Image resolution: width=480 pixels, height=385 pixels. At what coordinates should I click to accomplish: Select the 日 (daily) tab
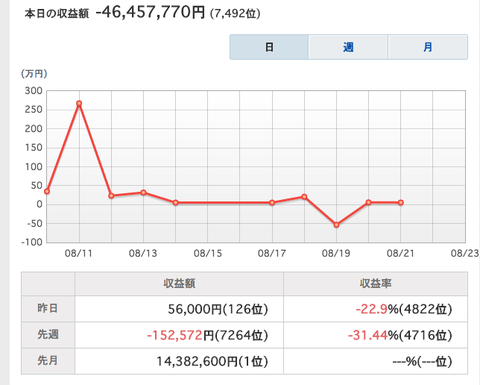coord(269,47)
